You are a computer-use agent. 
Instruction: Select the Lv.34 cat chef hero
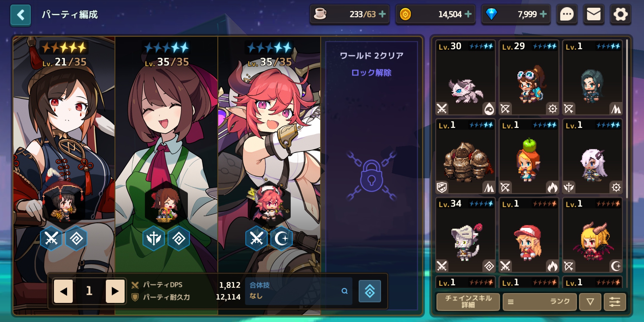[465, 235]
